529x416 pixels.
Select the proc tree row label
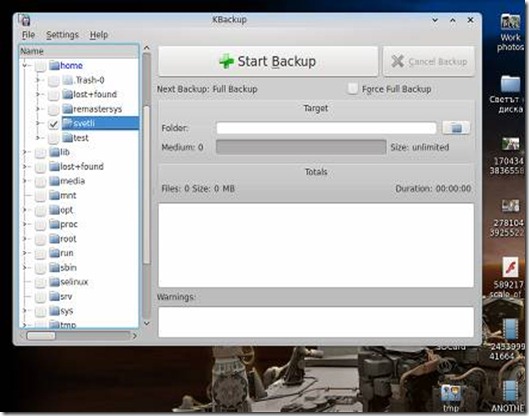point(69,224)
